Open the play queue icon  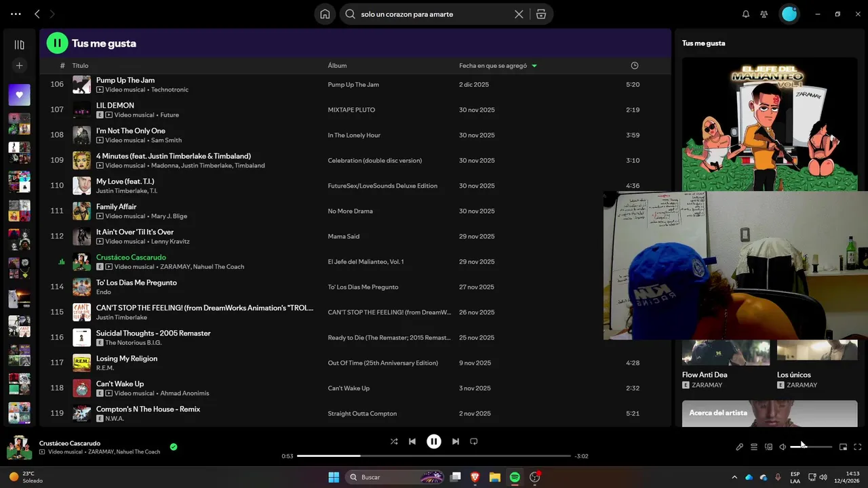pyautogui.click(x=754, y=447)
